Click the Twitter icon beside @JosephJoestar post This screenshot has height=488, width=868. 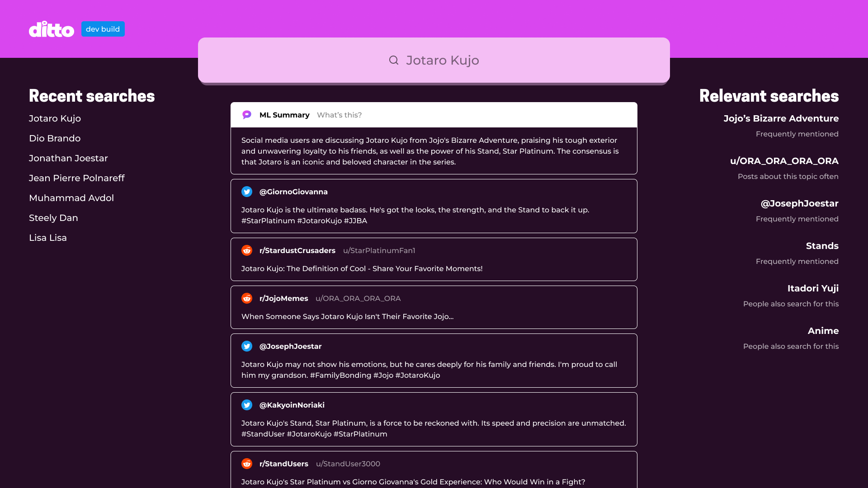[247, 346]
